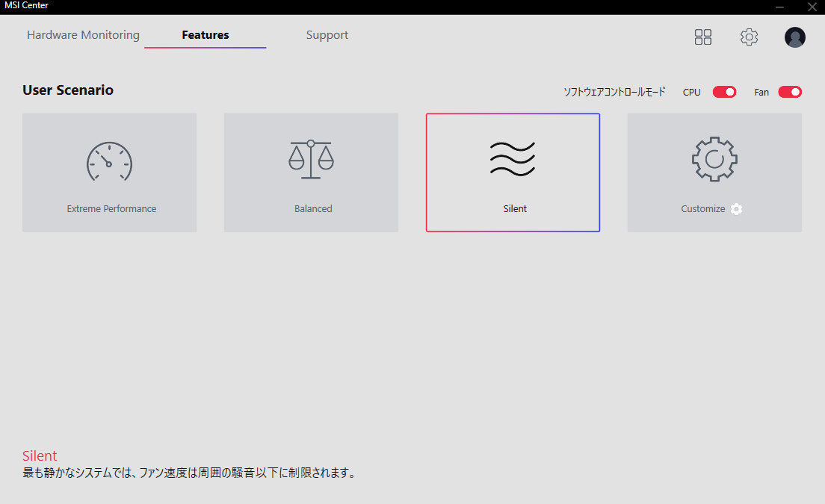
Task: Click the Customize gear scenario icon
Action: (714, 158)
